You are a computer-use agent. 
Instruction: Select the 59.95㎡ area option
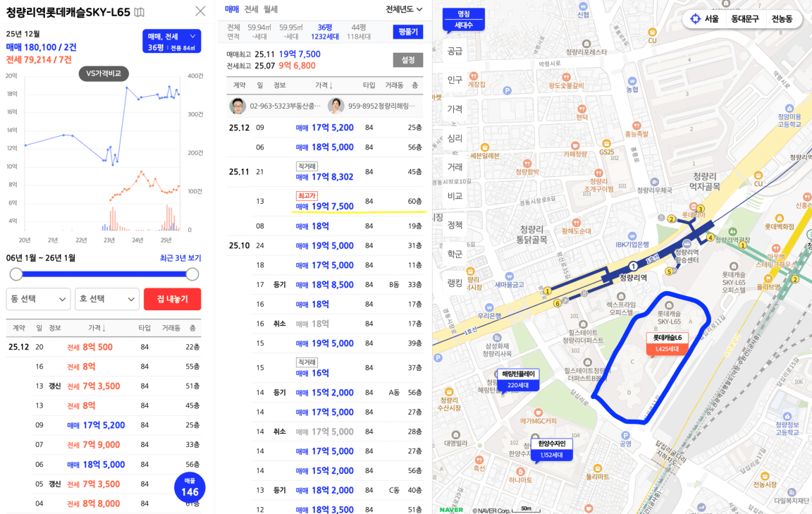click(291, 32)
